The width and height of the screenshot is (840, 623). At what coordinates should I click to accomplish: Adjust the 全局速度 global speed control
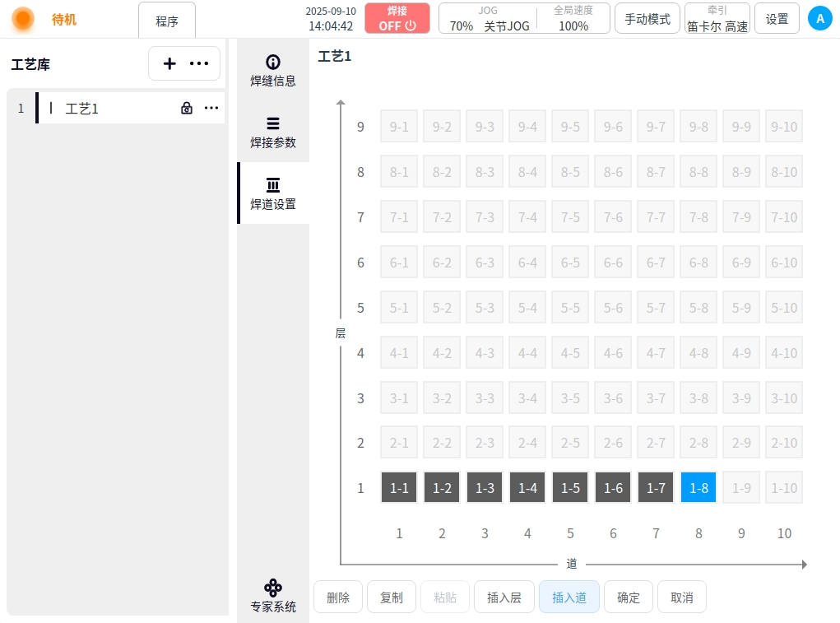(x=573, y=18)
